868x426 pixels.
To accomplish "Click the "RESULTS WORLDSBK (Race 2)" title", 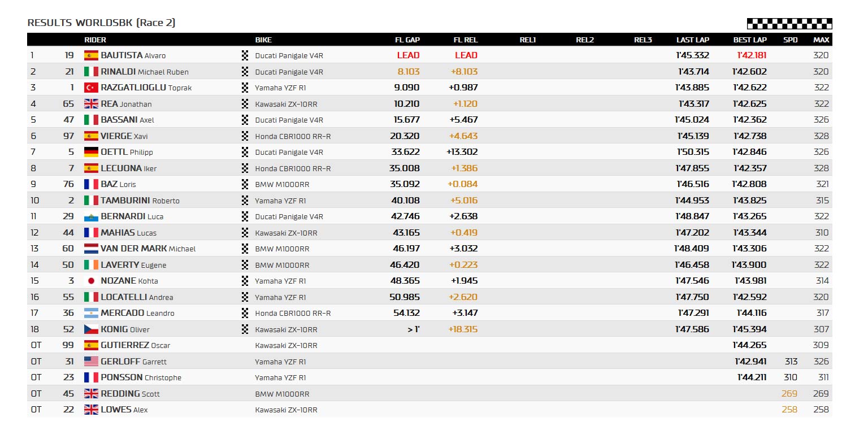I will pos(101,23).
